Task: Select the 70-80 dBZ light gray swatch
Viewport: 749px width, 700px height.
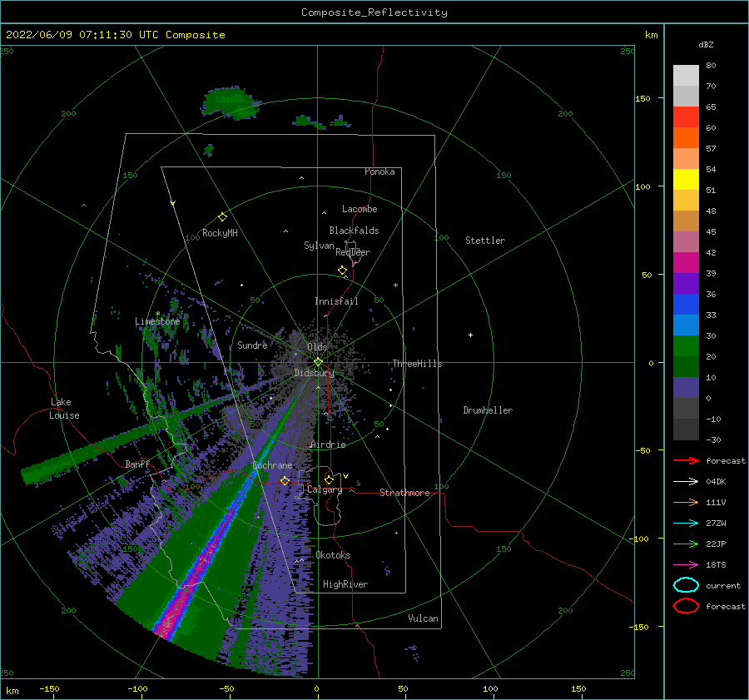Action: (x=686, y=76)
